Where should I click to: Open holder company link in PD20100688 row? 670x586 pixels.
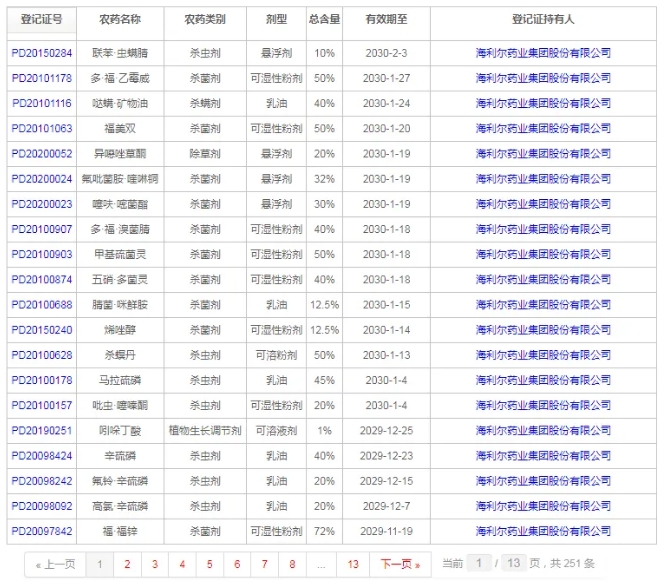[x=543, y=305]
